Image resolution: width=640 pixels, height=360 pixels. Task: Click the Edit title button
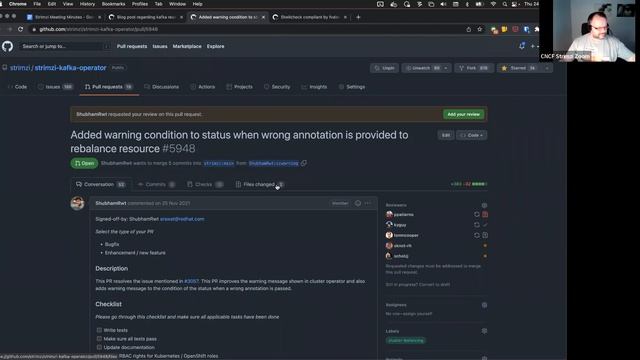tap(446, 135)
